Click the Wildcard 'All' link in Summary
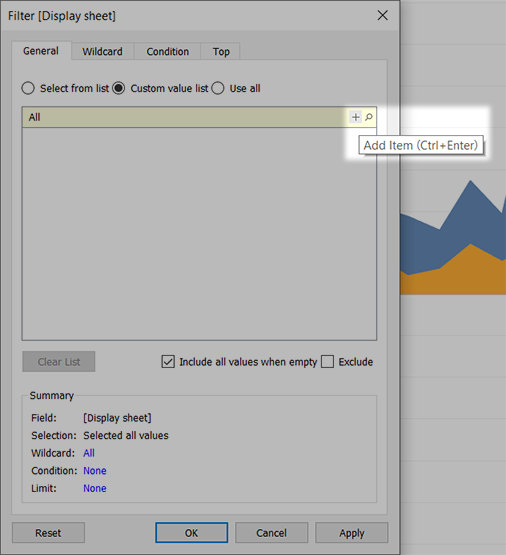Image resolution: width=506 pixels, height=555 pixels. [x=89, y=453]
